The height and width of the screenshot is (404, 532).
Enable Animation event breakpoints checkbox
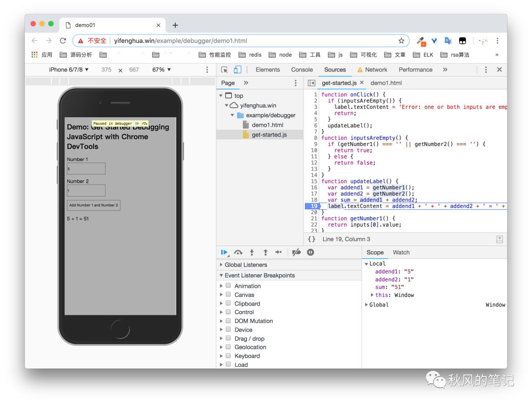[x=229, y=286]
